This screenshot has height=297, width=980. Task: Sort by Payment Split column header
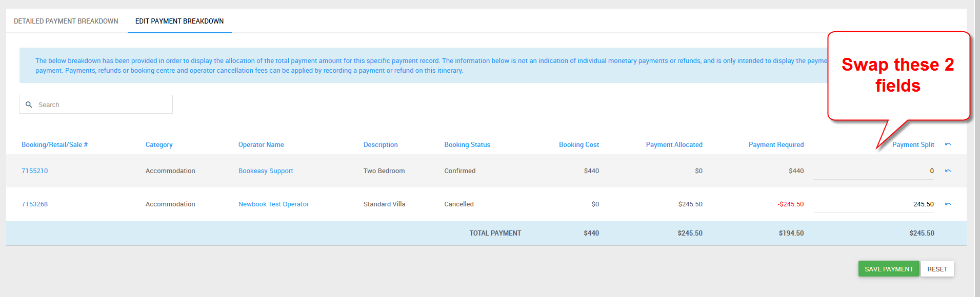pos(913,145)
